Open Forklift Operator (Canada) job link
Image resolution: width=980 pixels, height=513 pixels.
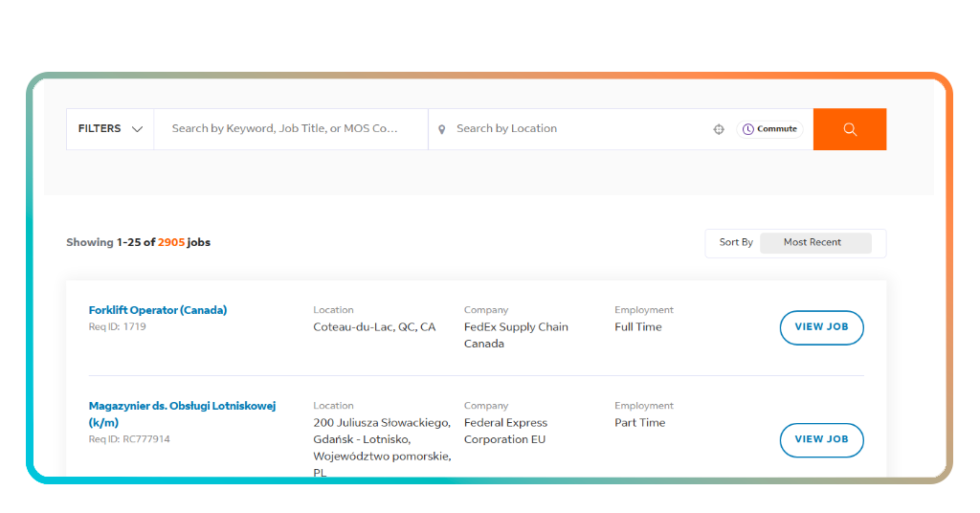point(158,310)
